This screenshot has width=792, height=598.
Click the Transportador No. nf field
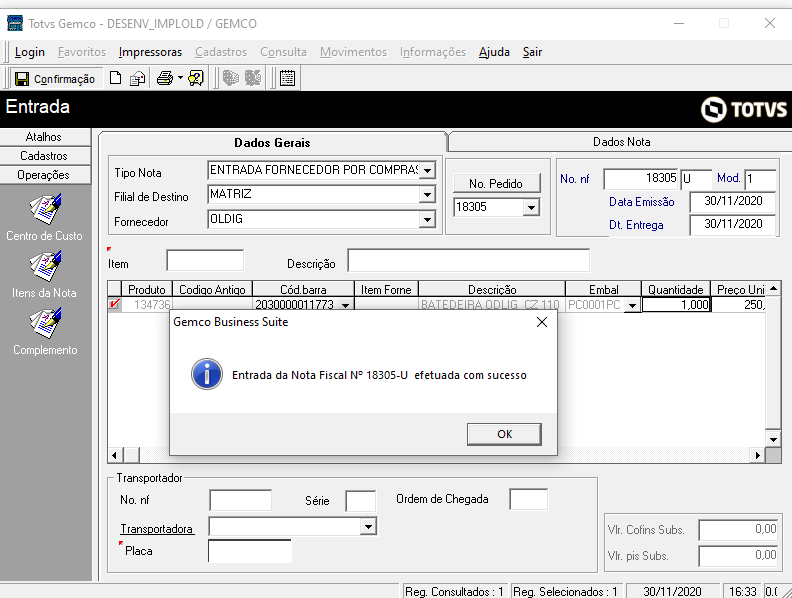[x=240, y=501]
